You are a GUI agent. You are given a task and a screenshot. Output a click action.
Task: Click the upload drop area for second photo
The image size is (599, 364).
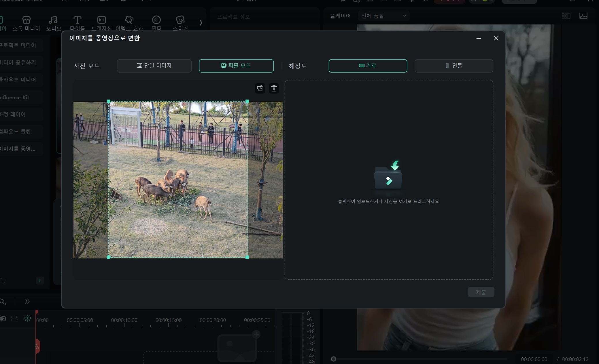(x=388, y=180)
